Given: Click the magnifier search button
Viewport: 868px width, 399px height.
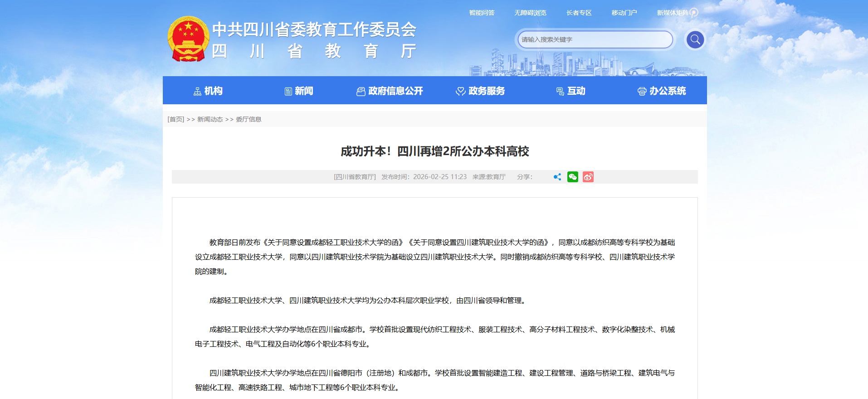Looking at the screenshot, I should click(x=695, y=40).
